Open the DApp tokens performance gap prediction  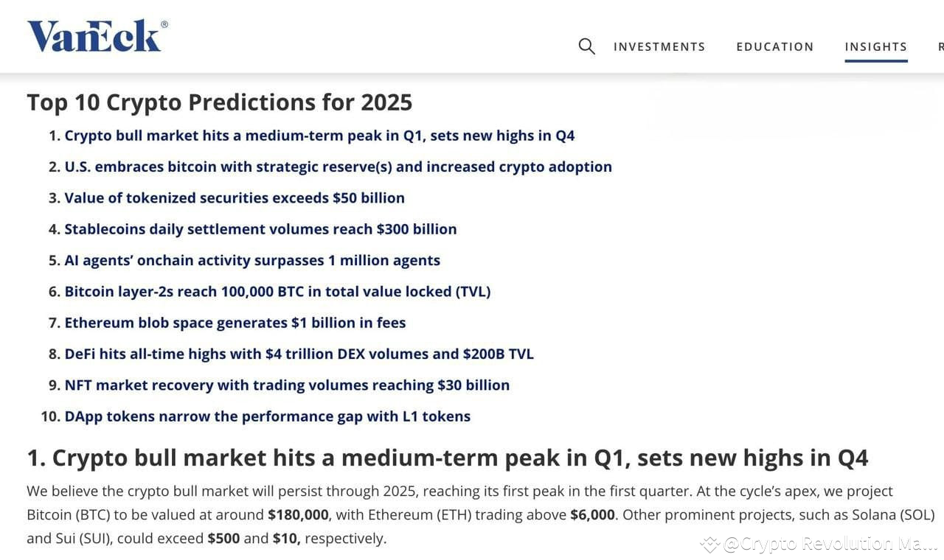[x=267, y=416]
